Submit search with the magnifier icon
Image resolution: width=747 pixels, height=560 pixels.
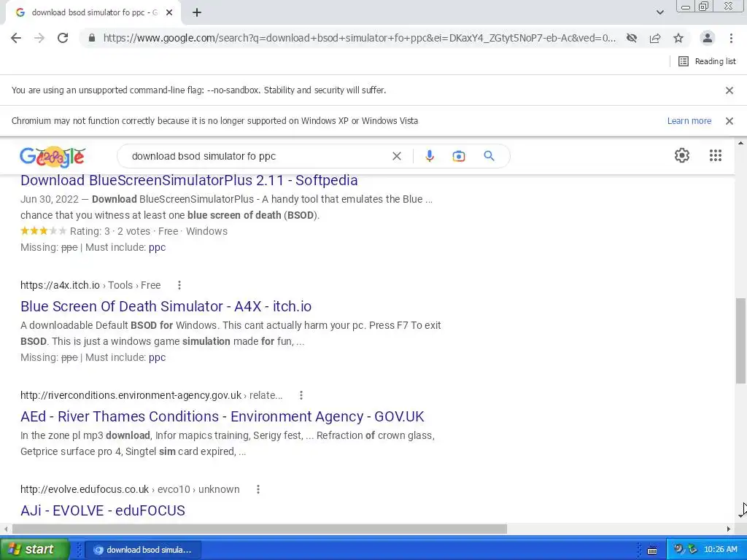(489, 156)
